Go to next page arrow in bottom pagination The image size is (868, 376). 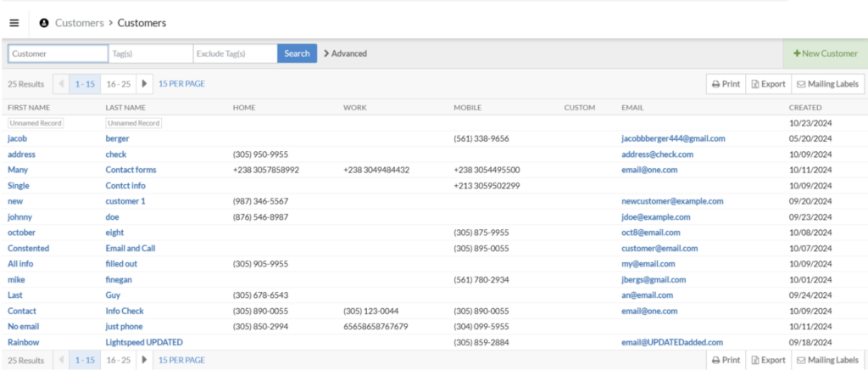(144, 360)
